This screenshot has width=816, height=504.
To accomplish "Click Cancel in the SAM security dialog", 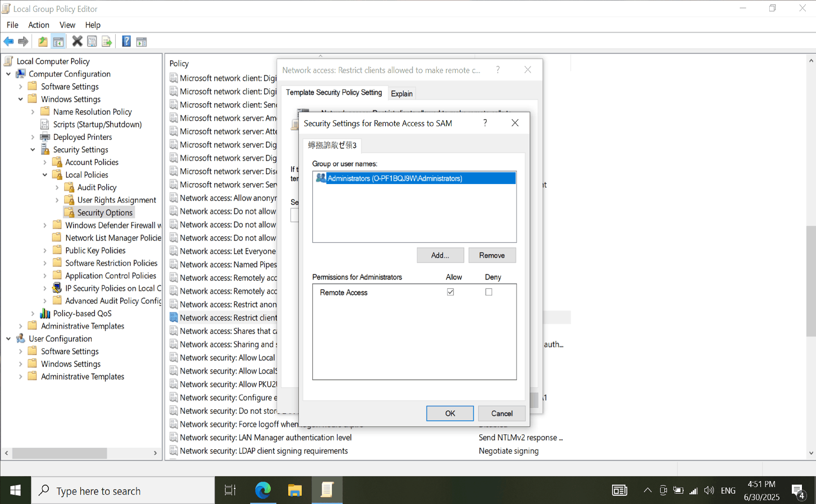I will tap(501, 413).
